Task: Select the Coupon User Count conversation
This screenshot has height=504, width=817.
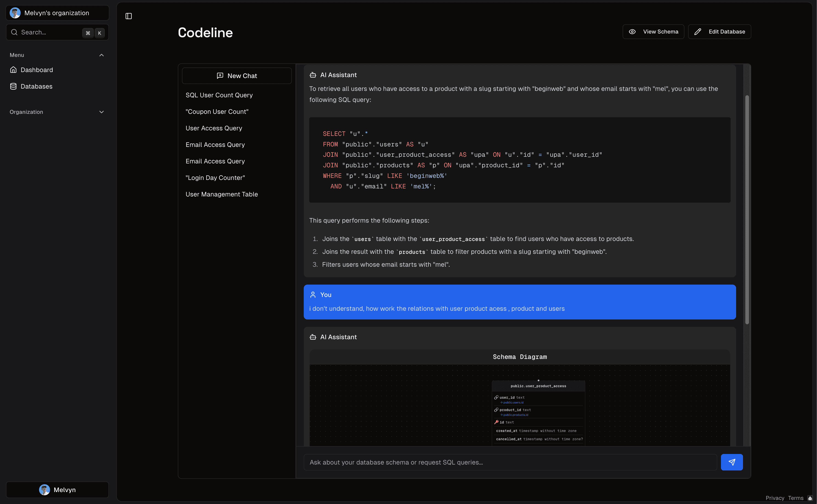Action: [217, 111]
